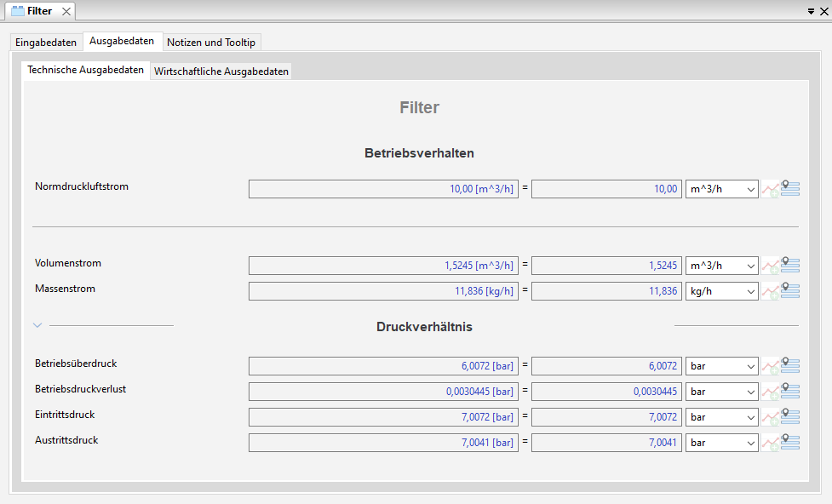The width and height of the screenshot is (832, 504).
Task: Click the pin list icon for Normdruckluftstrom
Action: 790,189
